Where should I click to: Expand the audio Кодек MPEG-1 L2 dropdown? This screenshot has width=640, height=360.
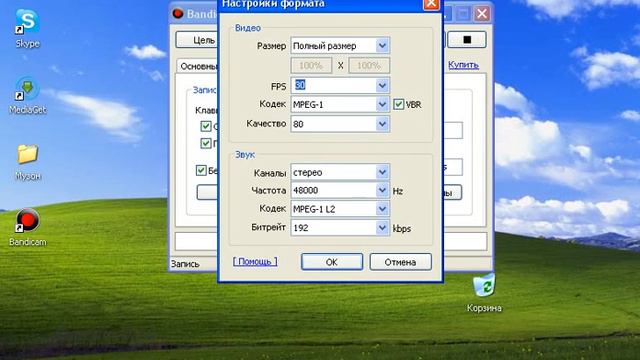(382, 209)
